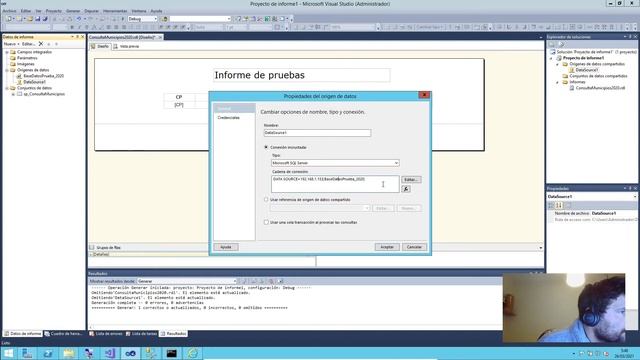This screenshot has height=360, width=640.
Task: Select DataSource1 in Datos de informe tree
Action: pyautogui.click(x=34, y=82)
